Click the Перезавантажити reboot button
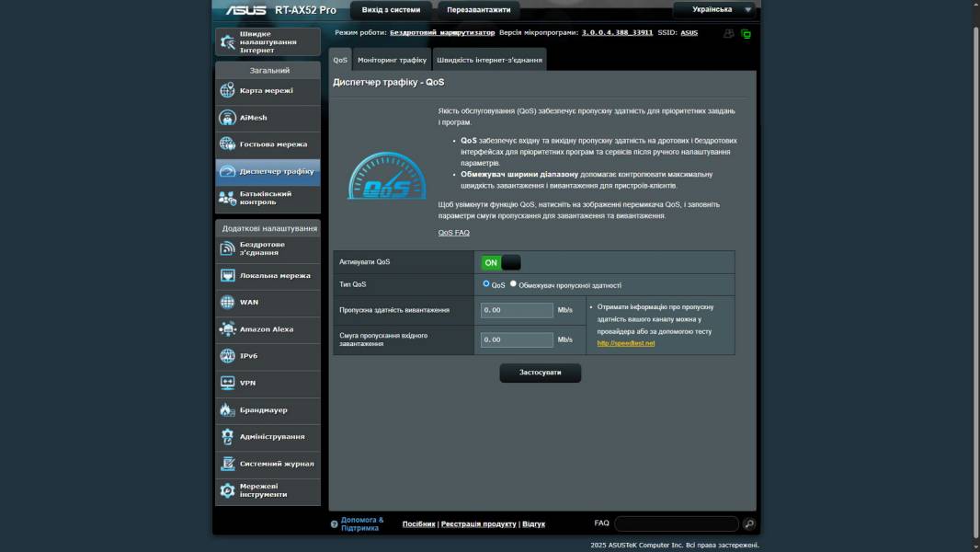The height and width of the screenshot is (552, 980). tap(478, 10)
